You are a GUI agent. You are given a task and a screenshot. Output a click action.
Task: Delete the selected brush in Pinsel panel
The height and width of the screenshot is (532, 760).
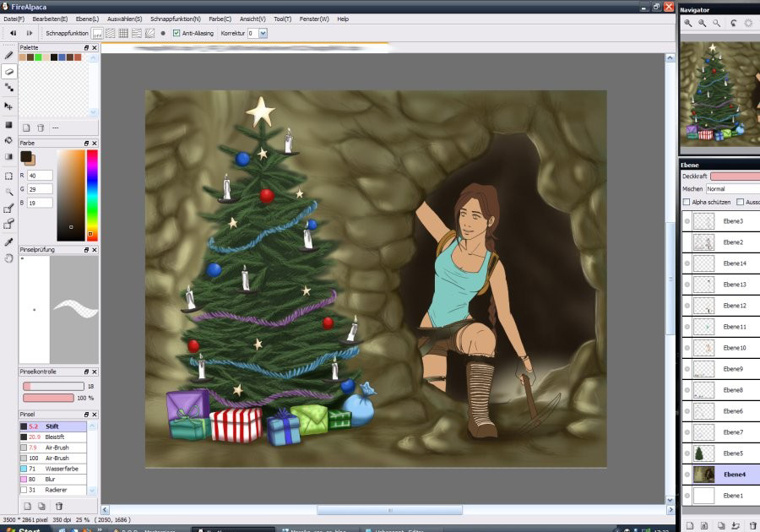[x=58, y=507]
